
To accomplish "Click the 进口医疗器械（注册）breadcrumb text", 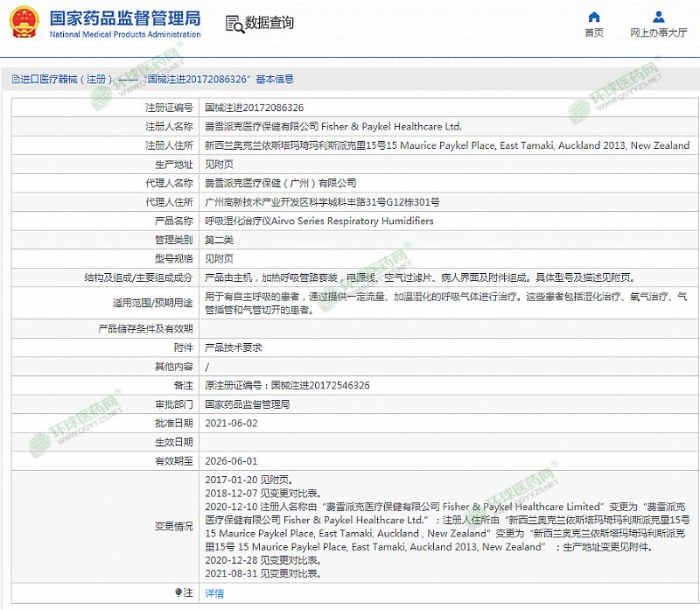I will click(66, 79).
